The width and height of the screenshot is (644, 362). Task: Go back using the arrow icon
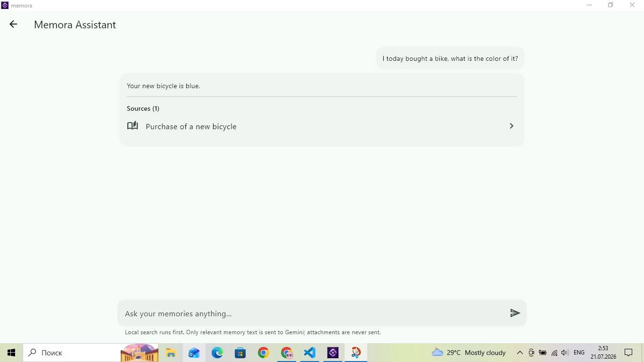point(13,25)
